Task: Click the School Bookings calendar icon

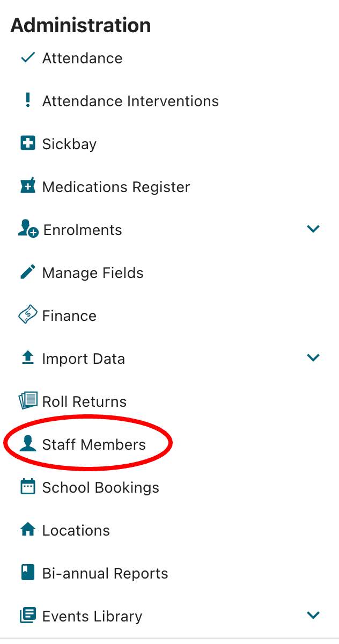Action: [x=27, y=487]
